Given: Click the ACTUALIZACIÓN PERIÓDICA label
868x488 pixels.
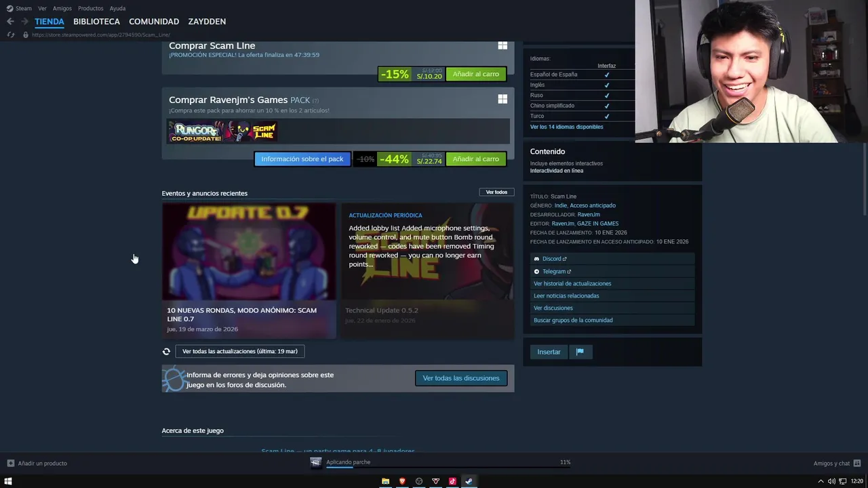Looking at the screenshot, I should pyautogui.click(x=385, y=215).
